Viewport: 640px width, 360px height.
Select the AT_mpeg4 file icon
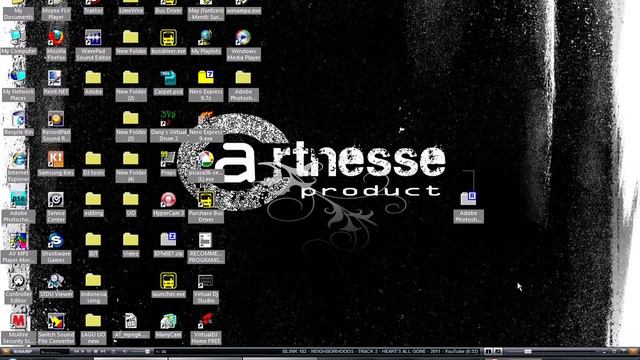[131, 321]
